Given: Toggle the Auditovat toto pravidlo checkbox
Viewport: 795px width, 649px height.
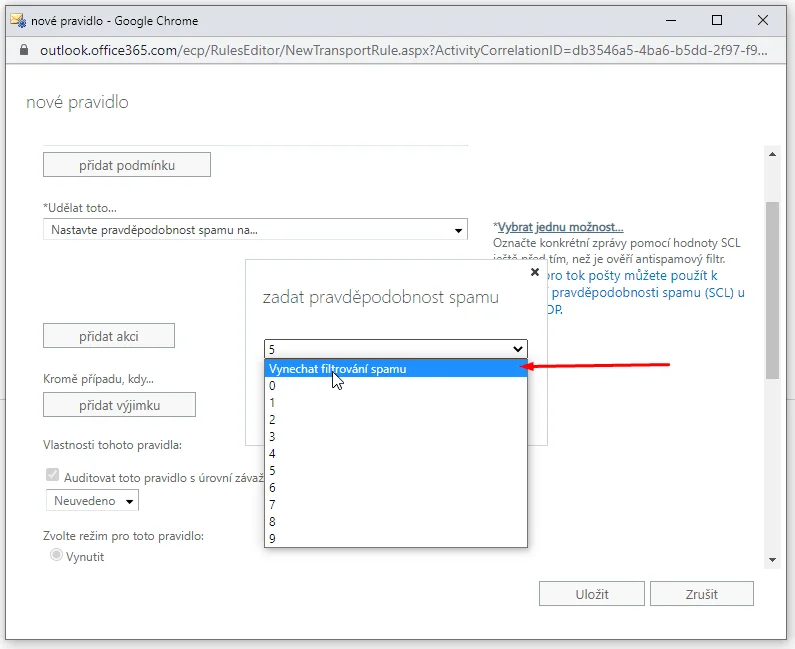Looking at the screenshot, I should click(52, 475).
